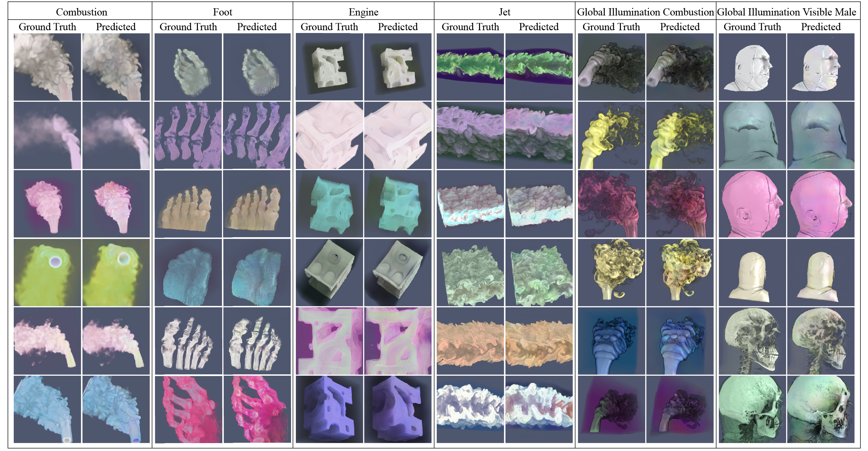
Task: Select Predicted label under Foot
Action: pos(257,27)
